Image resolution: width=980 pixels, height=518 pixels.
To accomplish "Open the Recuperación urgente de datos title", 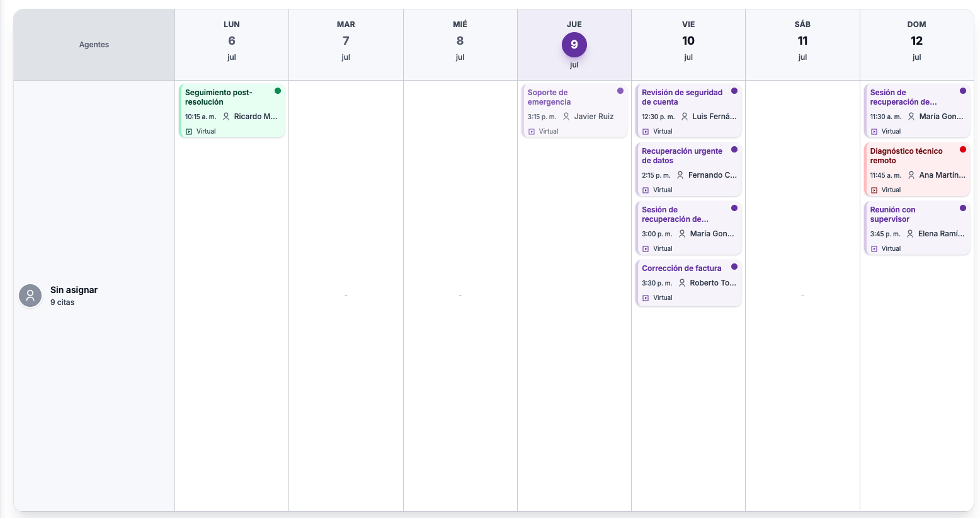I will click(x=682, y=156).
